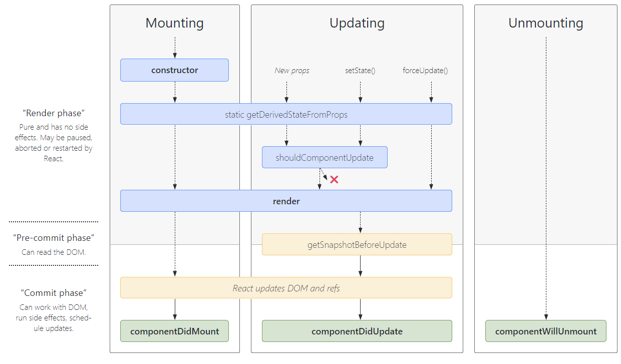
Task: Click the New props italic label
Action: [292, 71]
